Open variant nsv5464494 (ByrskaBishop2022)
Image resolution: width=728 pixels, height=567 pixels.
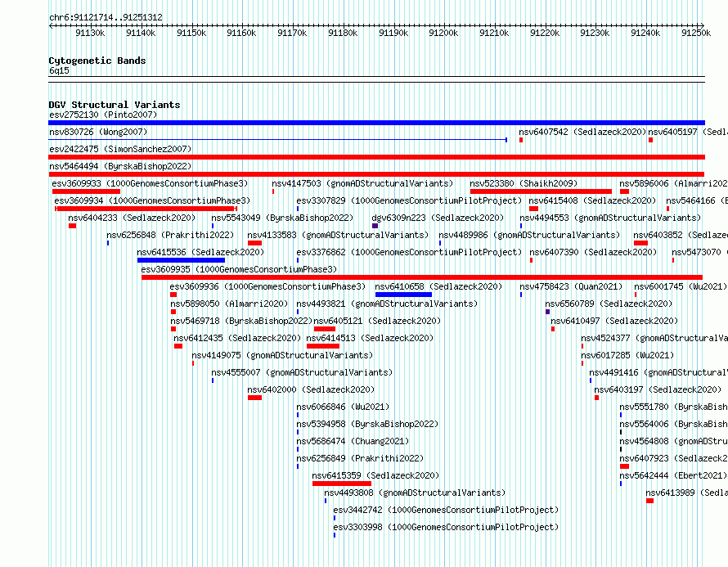click(120, 166)
